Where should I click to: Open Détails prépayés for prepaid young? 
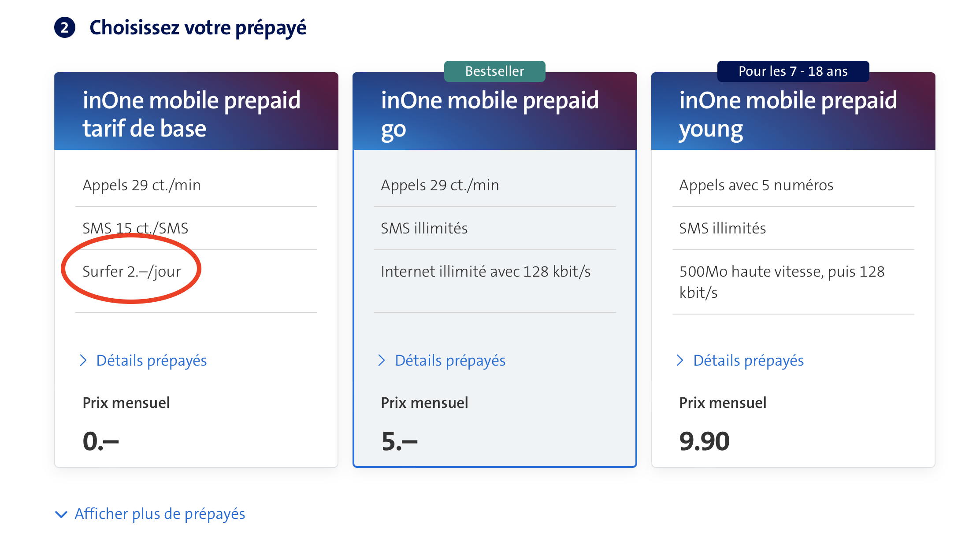click(x=748, y=360)
